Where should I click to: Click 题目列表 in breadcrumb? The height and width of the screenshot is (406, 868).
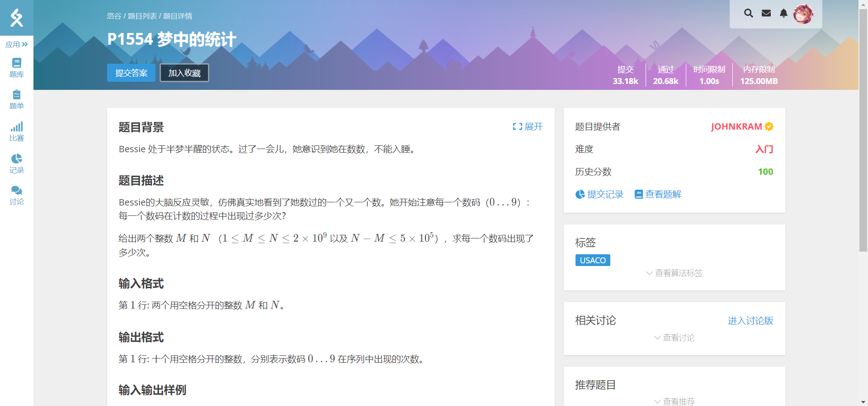pos(142,16)
